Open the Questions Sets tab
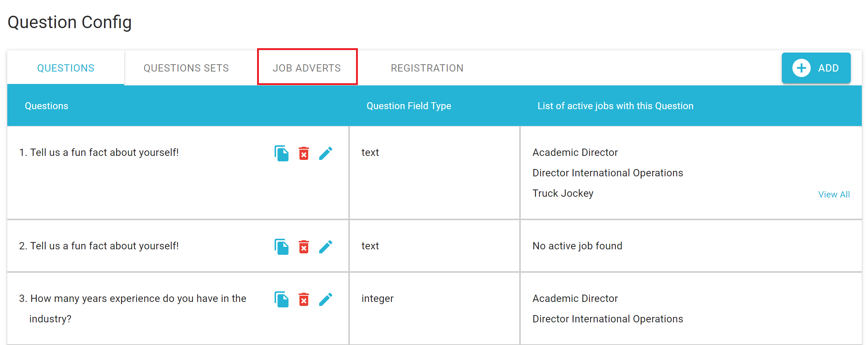 [x=186, y=68]
